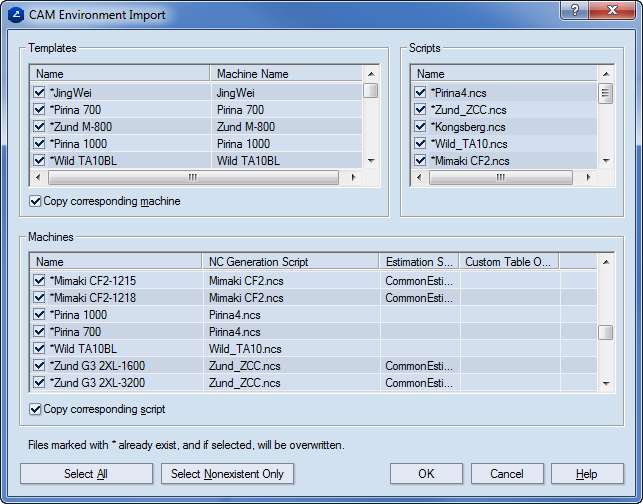Screen dimensions: 643x504
Task: Sort machines by NC Generation Script header
Action: [x=291, y=262]
